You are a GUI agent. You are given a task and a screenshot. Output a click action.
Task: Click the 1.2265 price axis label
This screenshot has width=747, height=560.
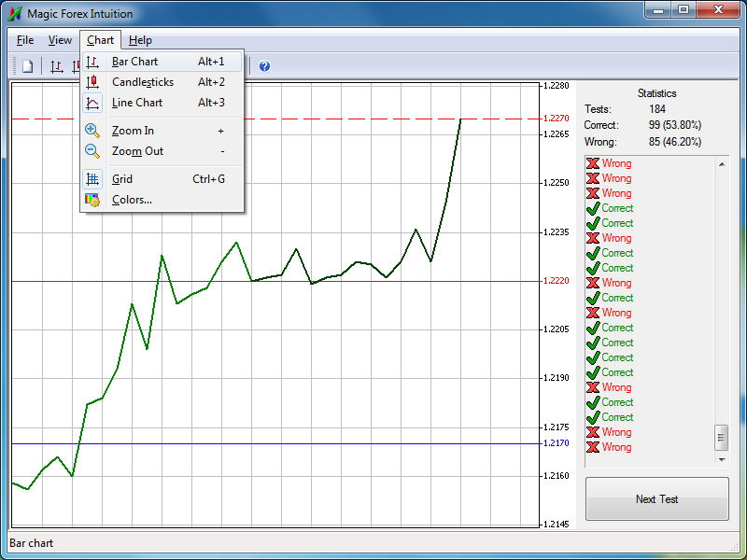coord(556,134)
